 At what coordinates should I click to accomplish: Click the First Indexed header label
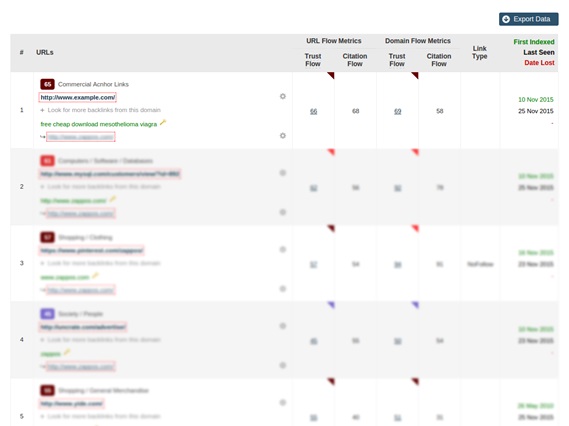[x=534, y=42]
